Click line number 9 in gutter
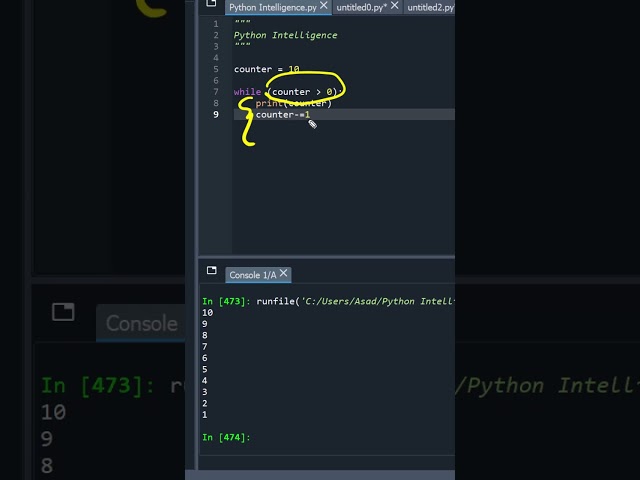The height and width of the screenshot is (480, 640). click(216, 115)
